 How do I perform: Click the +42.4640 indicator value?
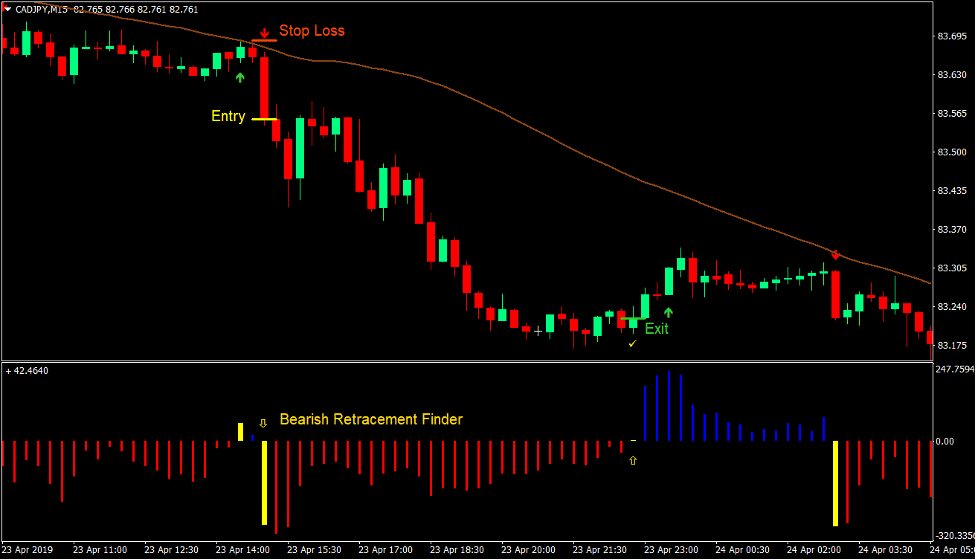click(x=27, y=371)
